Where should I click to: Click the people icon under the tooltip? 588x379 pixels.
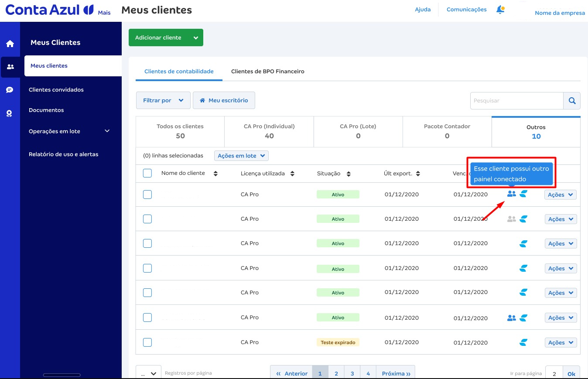click(x=512, y=194)
